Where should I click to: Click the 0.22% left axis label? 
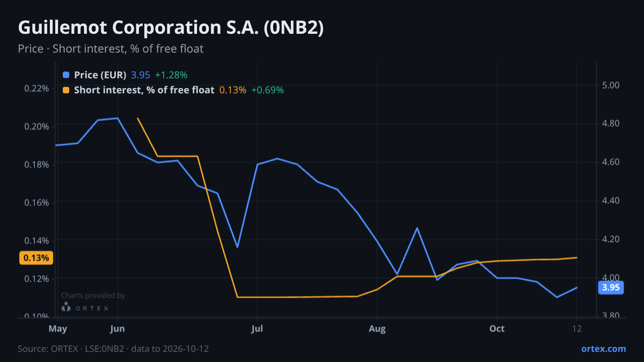click(36, 88)
